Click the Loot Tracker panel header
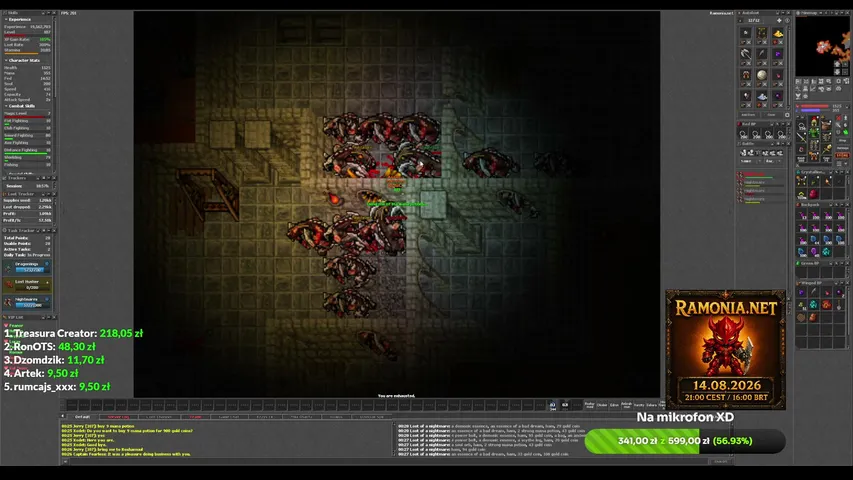The height and width of the screenshot is (480, 853). (28, 194)
